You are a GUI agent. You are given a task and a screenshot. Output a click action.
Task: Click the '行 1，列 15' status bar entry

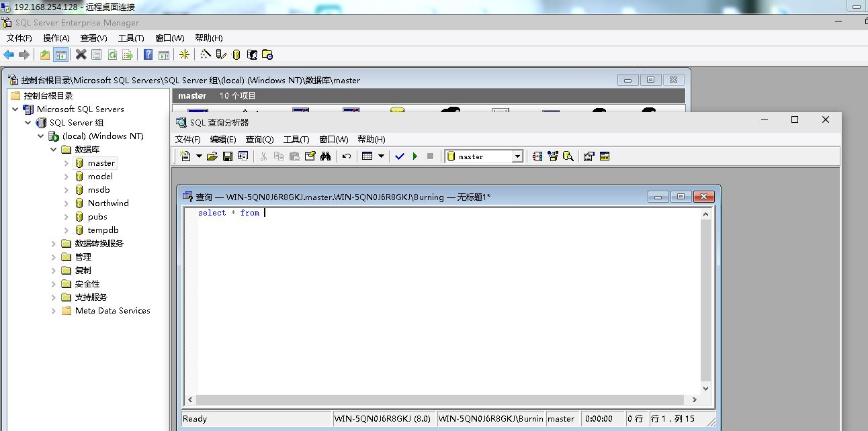[x=673, y=419]
